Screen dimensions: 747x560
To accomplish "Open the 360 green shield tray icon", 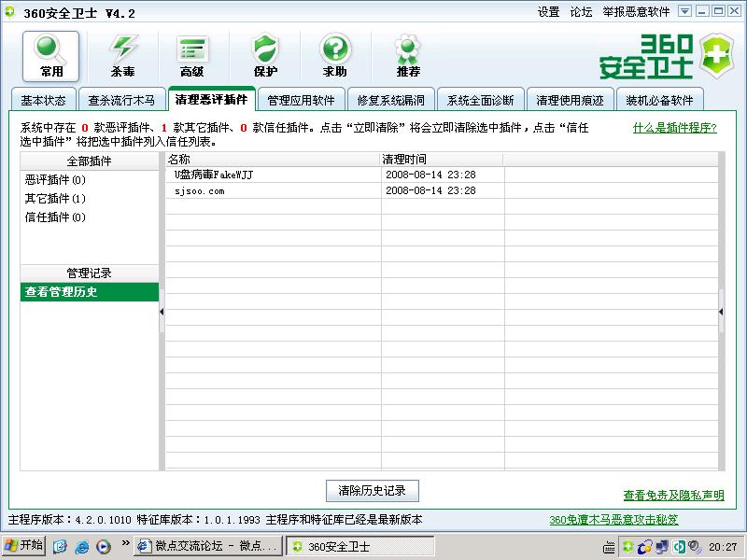I will [627, 547].
